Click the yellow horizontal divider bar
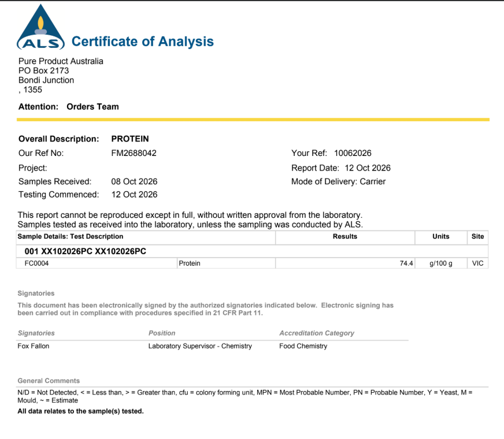 point(253,120)
